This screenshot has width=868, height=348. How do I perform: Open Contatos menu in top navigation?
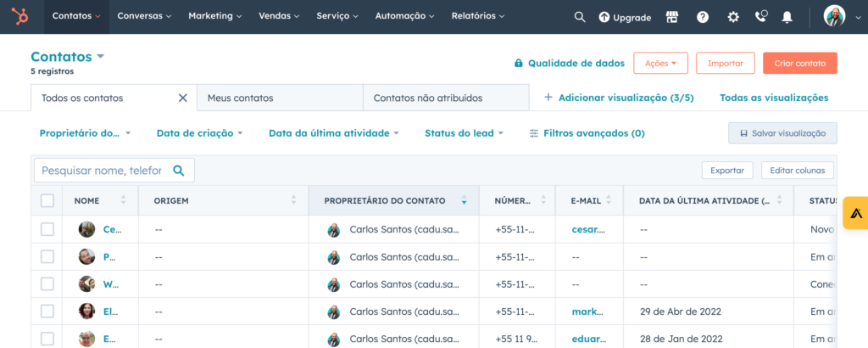(76, 17)
